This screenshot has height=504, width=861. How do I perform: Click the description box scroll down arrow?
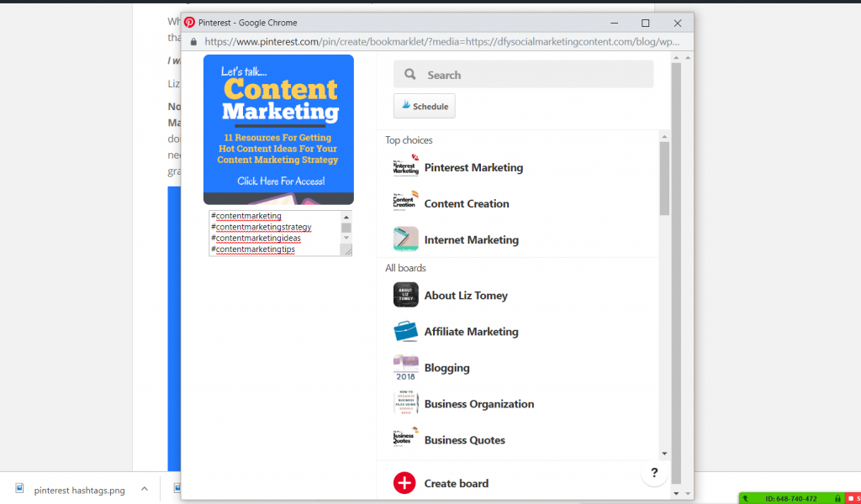click(346, 238)
